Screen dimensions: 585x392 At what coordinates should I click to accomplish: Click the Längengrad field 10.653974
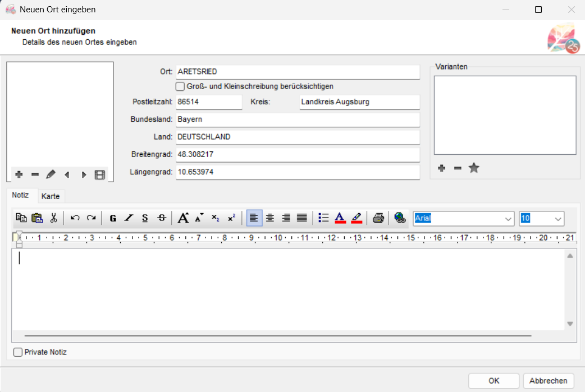pos(298,172)
